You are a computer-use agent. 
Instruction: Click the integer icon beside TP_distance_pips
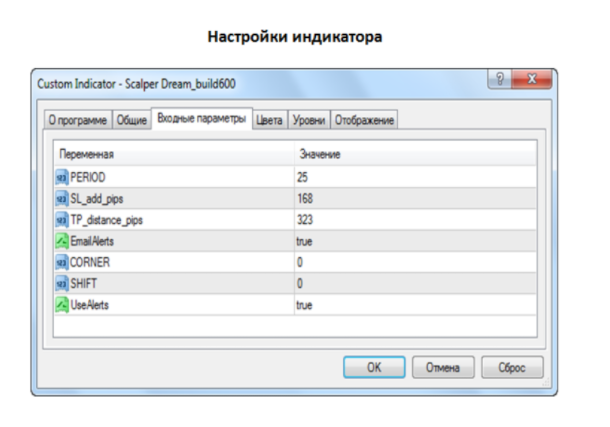62,220
